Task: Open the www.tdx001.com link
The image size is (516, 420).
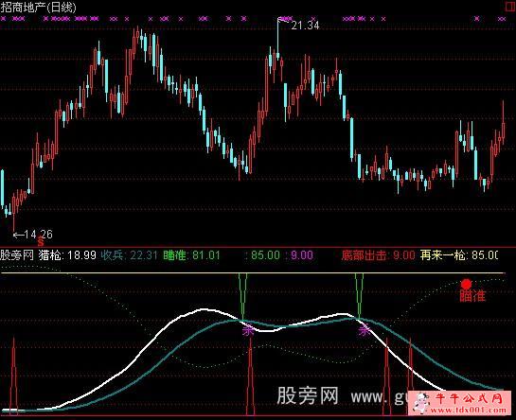Action: (469, 410)
